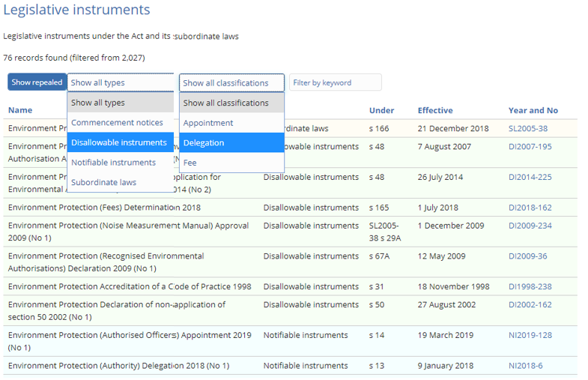Click the s 14 Under cell
Image resolution: width=588 pixels, height=380 pixels.
pyautogui.click(x=377, y=335)
